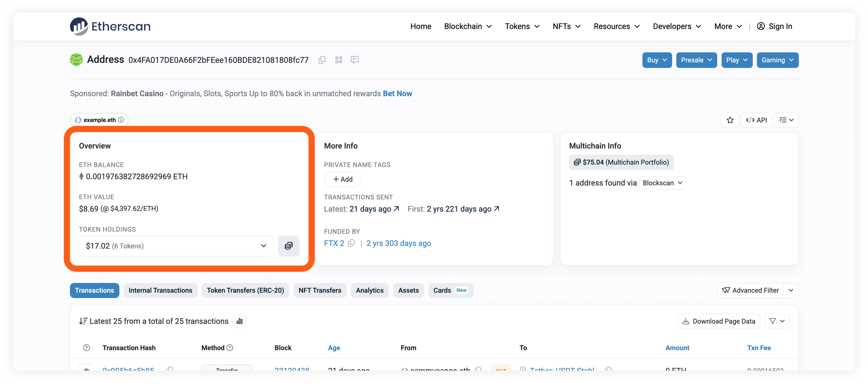Click the address identicon avatar
The image size is (868, 384).
(x=76, y=60)
